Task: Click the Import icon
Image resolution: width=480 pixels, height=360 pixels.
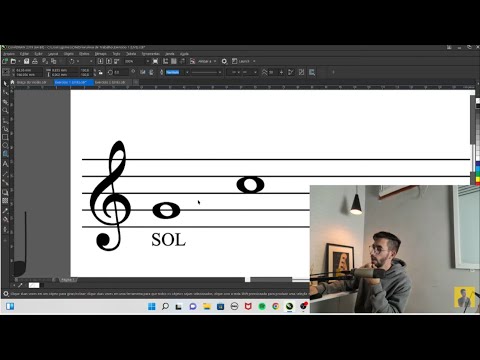Action: (x=100, y=61)
